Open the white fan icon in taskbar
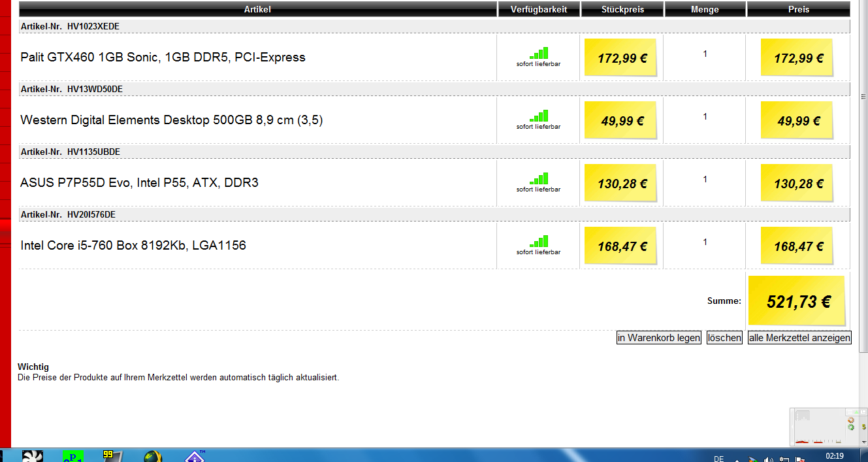Screen dimensions: 868x462 (x=32, y=455)
